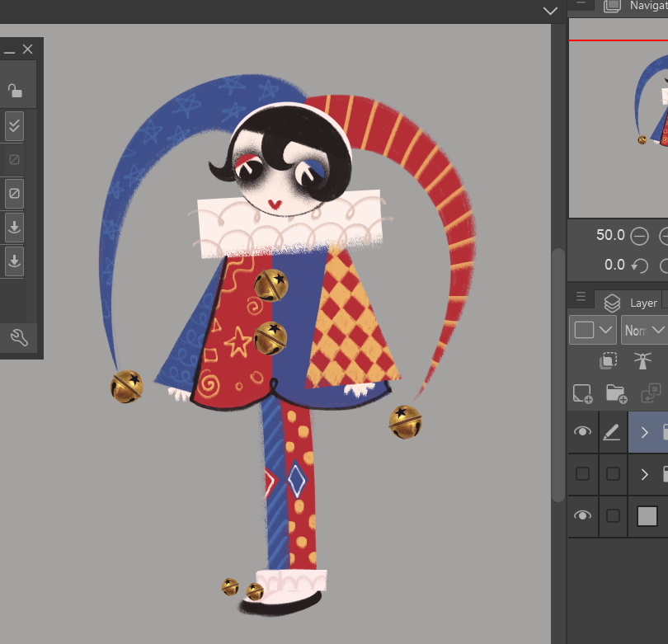The image size is (668, 644).
Task: Click the canvas vertical scrollbar
Action: point(557,375)
